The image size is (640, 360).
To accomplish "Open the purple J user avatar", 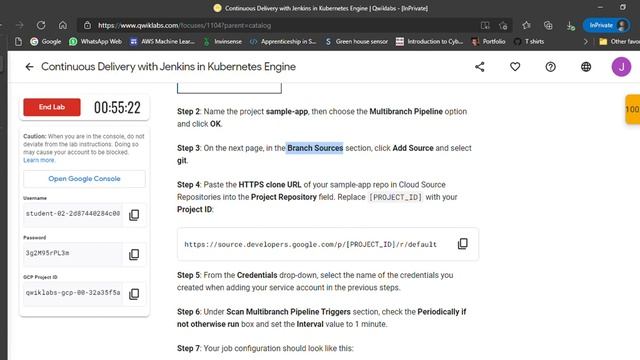I will point(621,67).
